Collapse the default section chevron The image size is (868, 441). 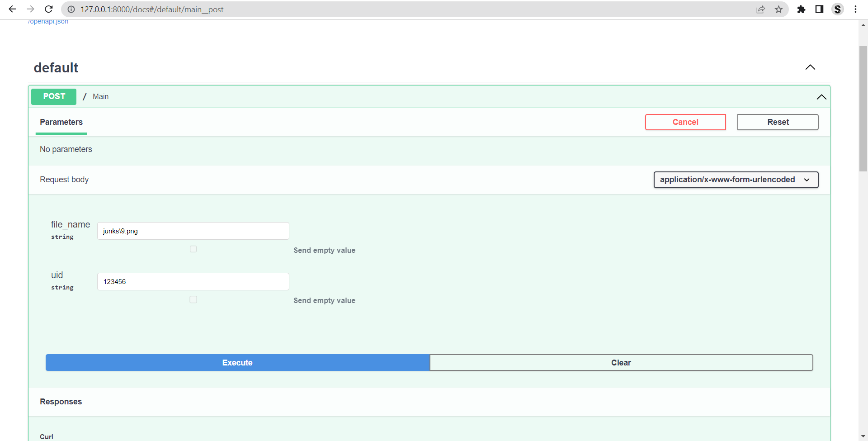[x=810, y=67]
